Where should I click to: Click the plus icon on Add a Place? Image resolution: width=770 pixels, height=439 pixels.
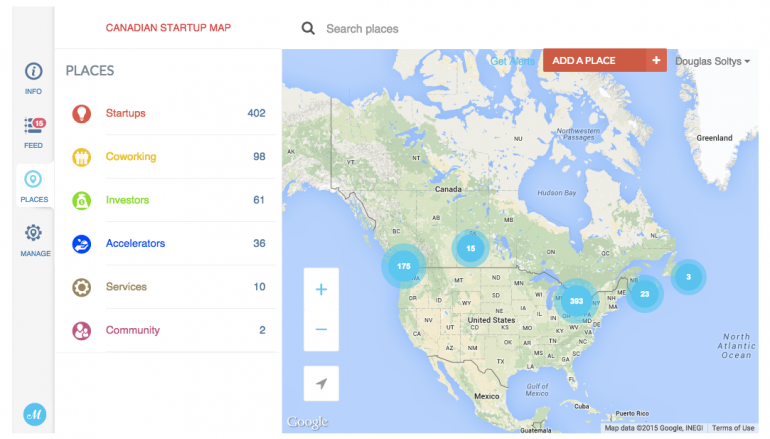[656, 60]
